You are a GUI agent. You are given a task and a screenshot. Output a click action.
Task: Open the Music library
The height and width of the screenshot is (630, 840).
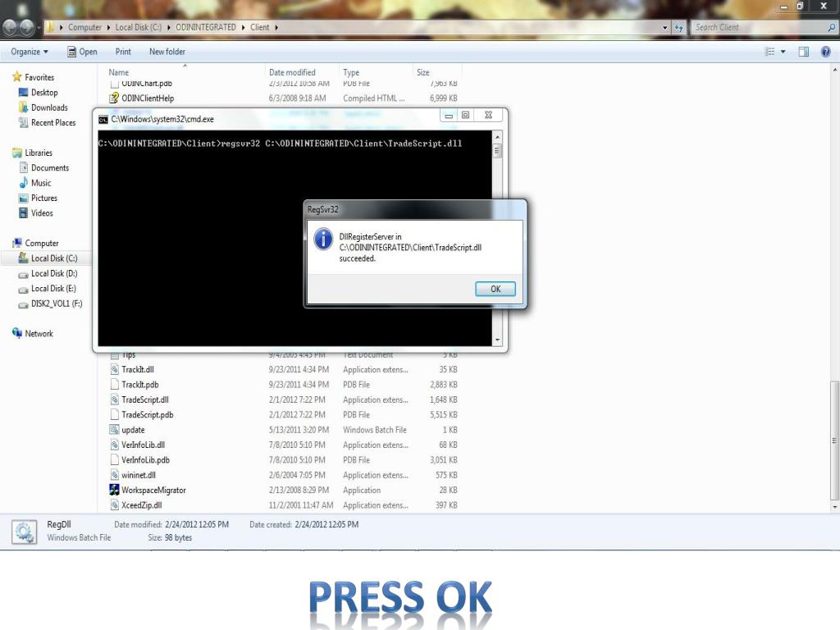click(x=41, y=183)
